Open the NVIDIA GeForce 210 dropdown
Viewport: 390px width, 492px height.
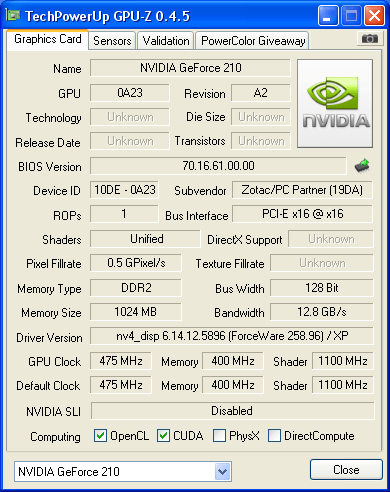pos(223,471)
